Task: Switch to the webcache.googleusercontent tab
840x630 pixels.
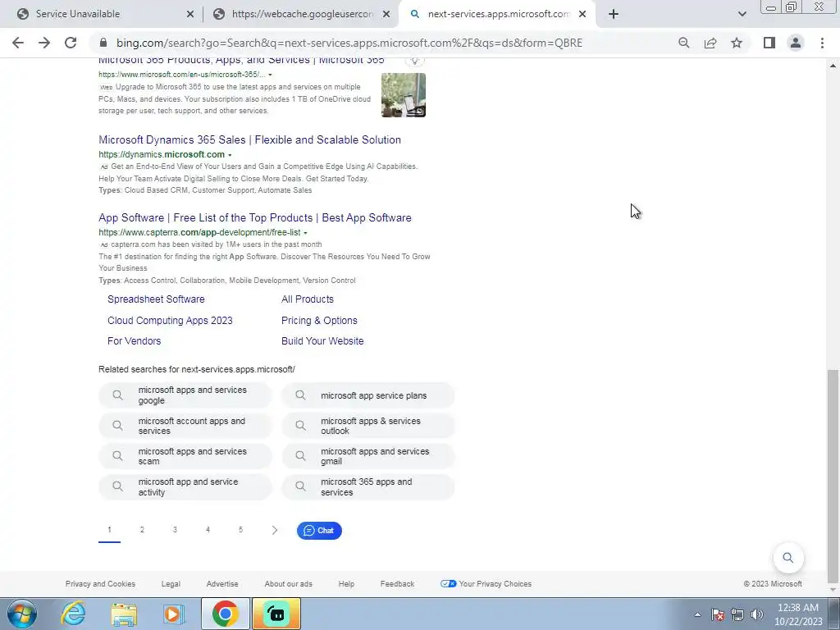Action: pos(301,15)
